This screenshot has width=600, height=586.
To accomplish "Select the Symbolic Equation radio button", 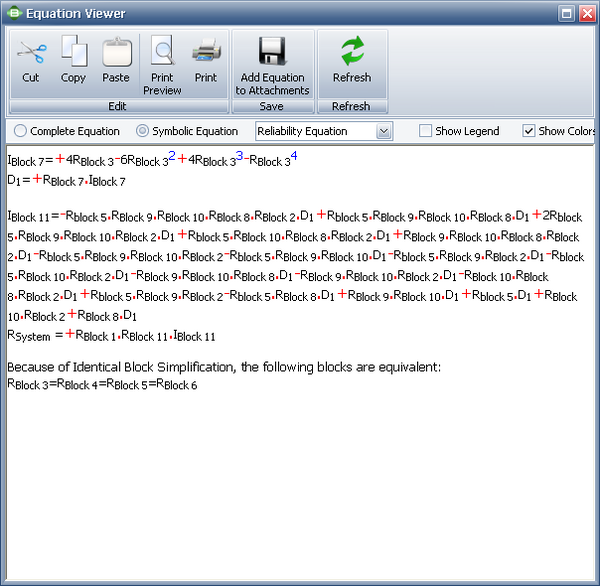I will pos(142,131).
